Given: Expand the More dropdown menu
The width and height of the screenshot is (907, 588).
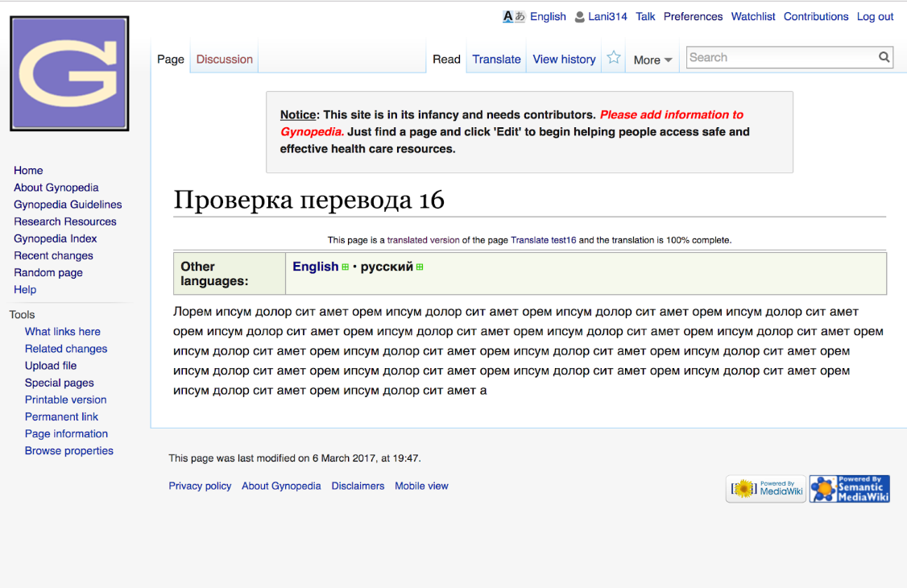Looking at the screenshot, I should click(x=652, y=60).
